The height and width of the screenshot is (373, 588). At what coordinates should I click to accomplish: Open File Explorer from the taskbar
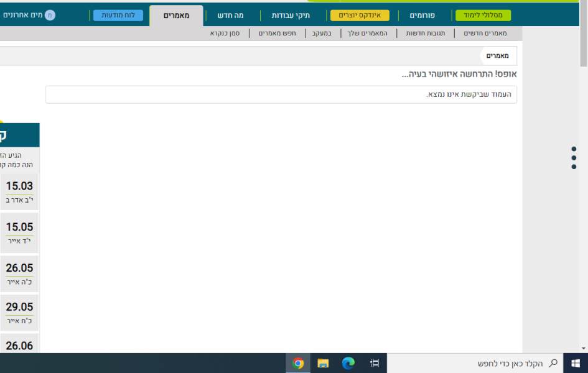pos(322,364)
